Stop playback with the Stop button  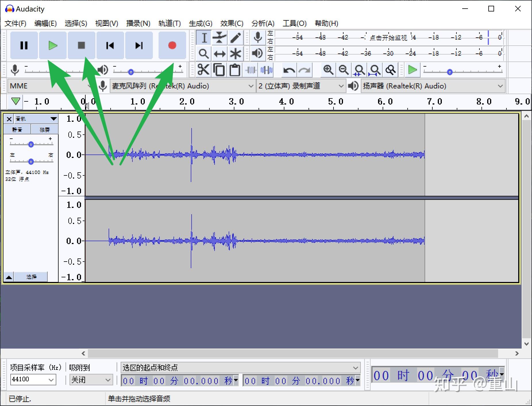coord(82,45)
